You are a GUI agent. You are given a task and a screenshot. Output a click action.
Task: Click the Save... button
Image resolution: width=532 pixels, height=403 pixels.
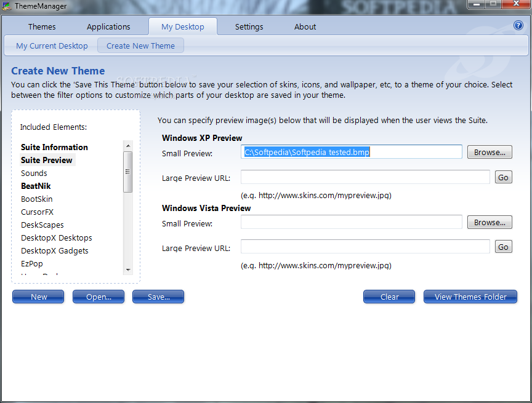coord(158,297)
